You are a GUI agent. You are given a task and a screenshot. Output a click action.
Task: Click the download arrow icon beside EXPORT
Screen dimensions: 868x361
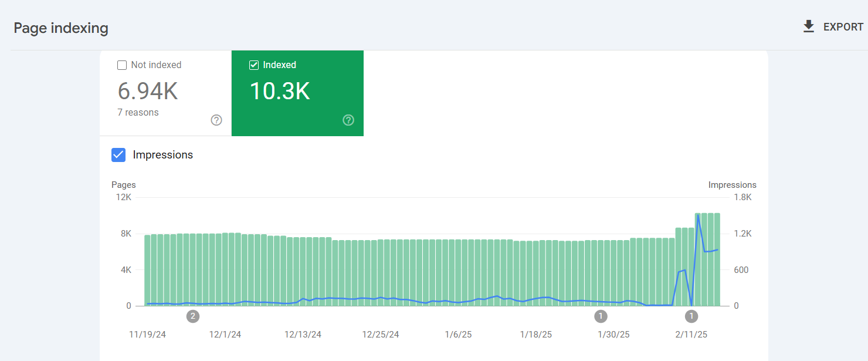tap(809, 26)
